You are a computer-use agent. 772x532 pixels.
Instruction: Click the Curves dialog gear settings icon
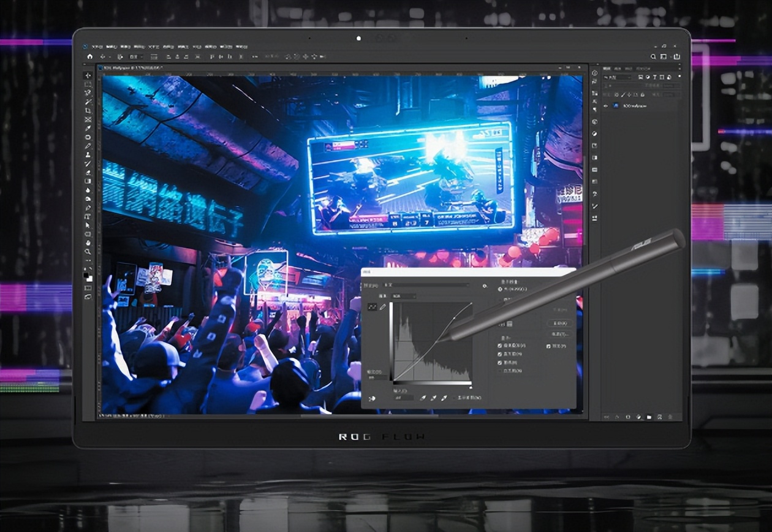[x=485, y=286]
